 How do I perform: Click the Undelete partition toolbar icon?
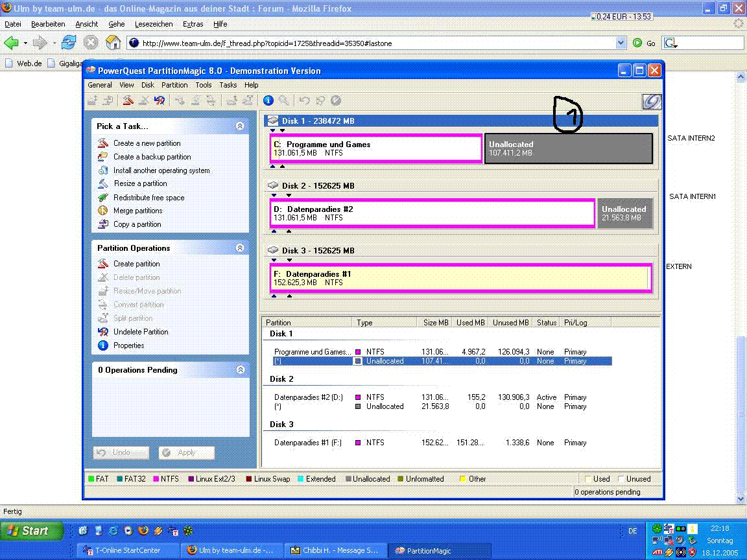pos(160,100)
